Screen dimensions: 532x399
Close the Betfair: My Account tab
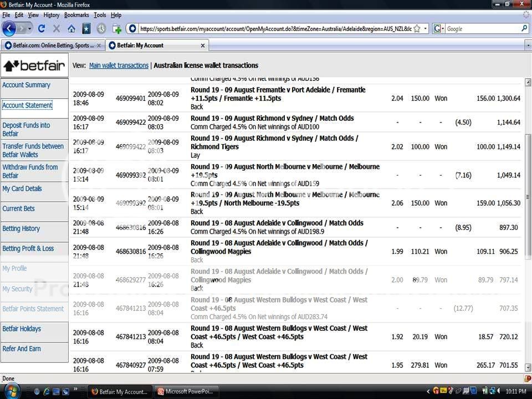pos(203,45)
